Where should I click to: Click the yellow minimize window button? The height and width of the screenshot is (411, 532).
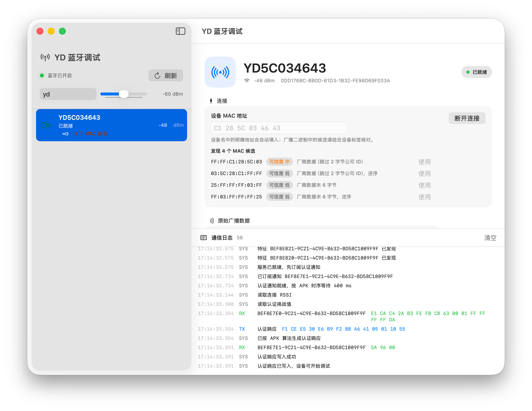pos(51,31)
